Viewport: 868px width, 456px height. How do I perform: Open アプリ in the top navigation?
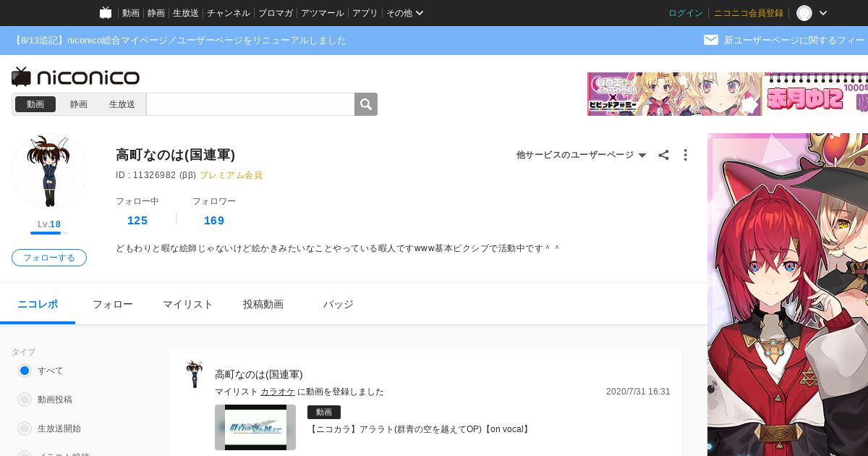coord(365,13)
